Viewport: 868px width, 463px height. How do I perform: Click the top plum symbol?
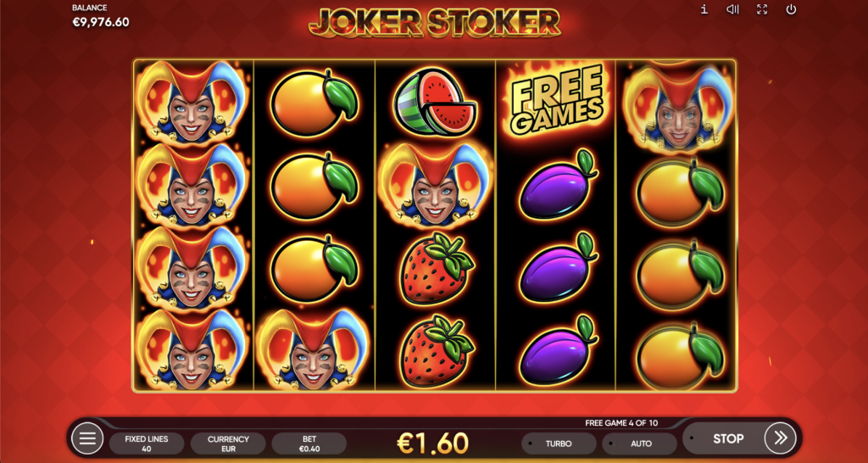coord(558,185)
